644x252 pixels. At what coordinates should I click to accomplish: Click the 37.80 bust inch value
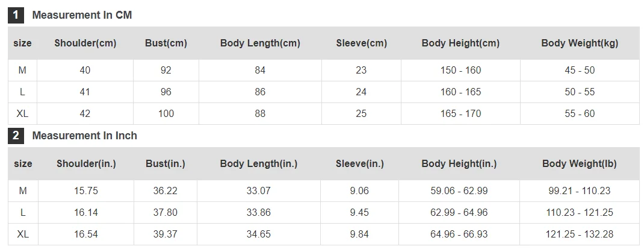pos(165,213)
